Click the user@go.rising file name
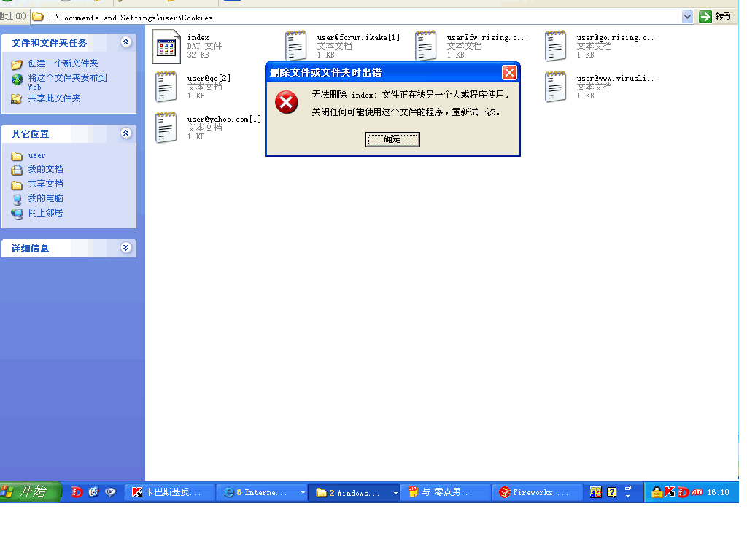Image resolution: width=747 pixels, height=560 pixels. [x=617, y=37]
